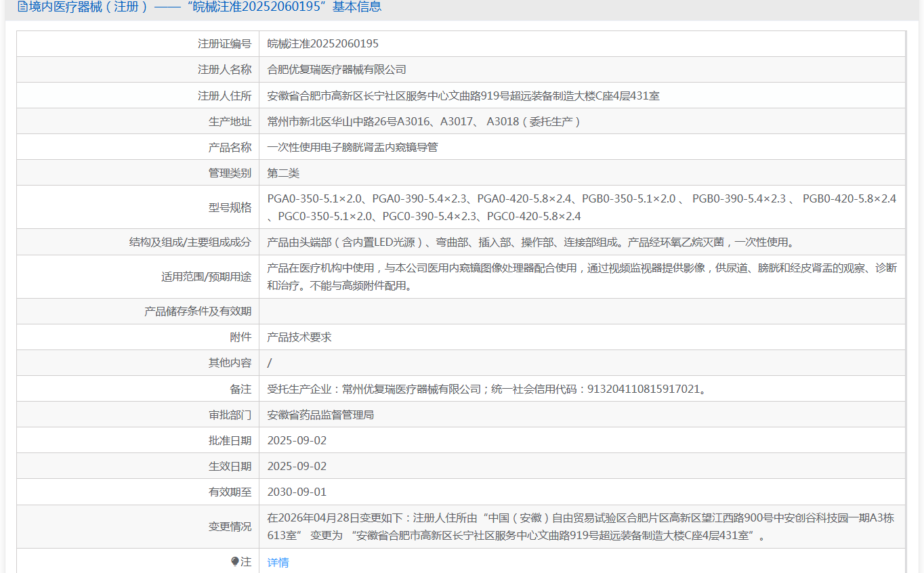The height and width of the screenshot is (573, 924).
Task: Click the 结构及组成/主要组成成分 row label
Action: [x=190, y=242]
